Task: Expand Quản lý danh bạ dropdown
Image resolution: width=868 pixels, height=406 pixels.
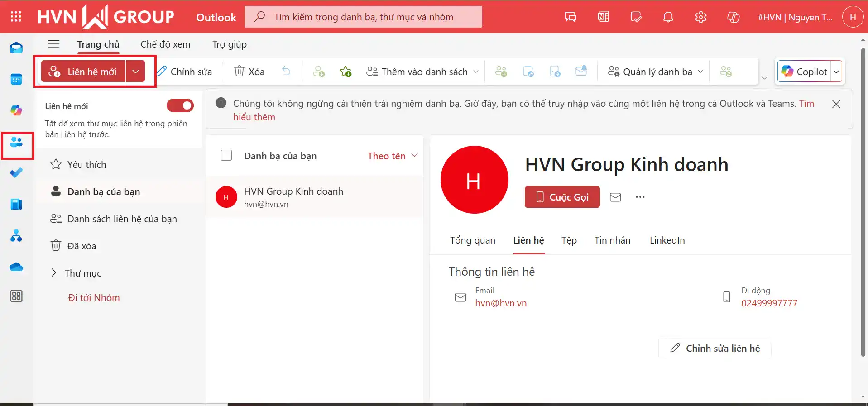Action: [x=700, y=72]
